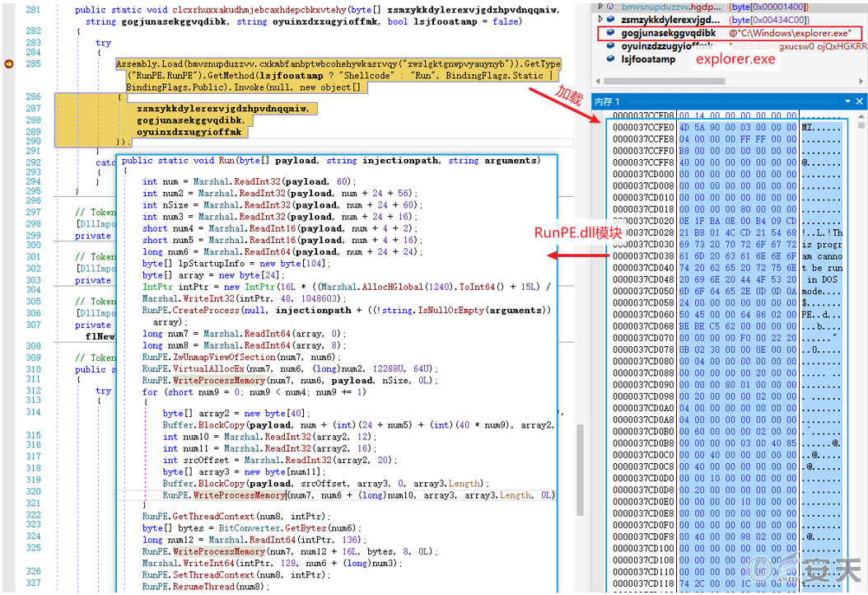Click the value @"C:\Windows\explorer.exe"

[x=791, y=33]
